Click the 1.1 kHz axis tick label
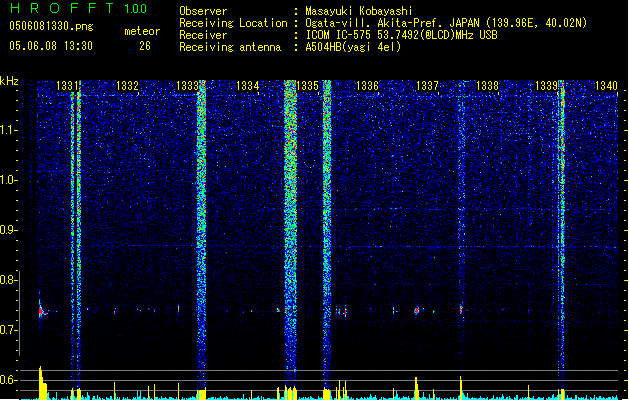This screenshot has width=629, height=400. [8, 130]
